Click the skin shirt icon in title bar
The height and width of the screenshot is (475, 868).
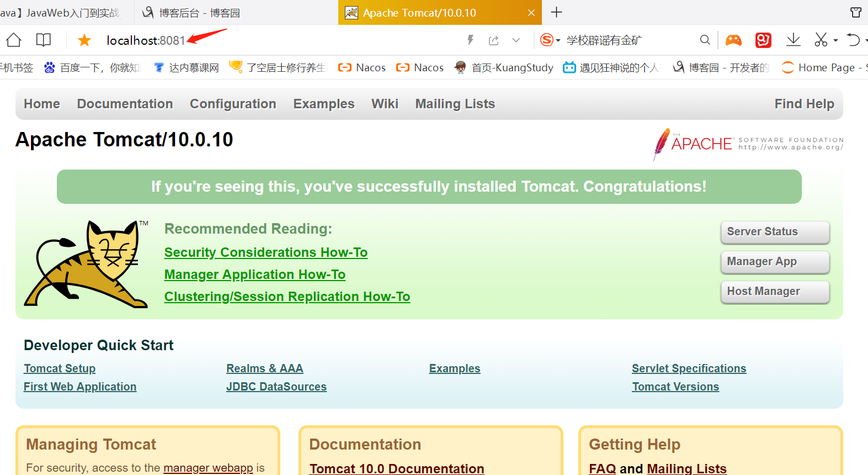[856, 12]
